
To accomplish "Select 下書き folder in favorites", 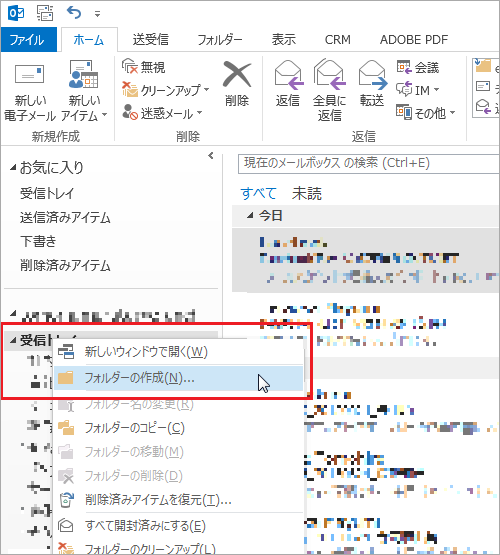I will pyautogui.click(x=38, y=241).
